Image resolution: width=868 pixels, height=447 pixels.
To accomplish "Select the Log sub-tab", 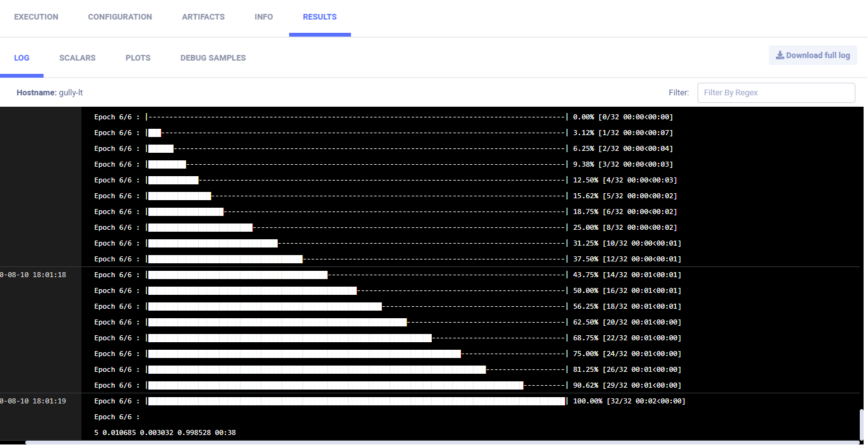I will [21, 57].
